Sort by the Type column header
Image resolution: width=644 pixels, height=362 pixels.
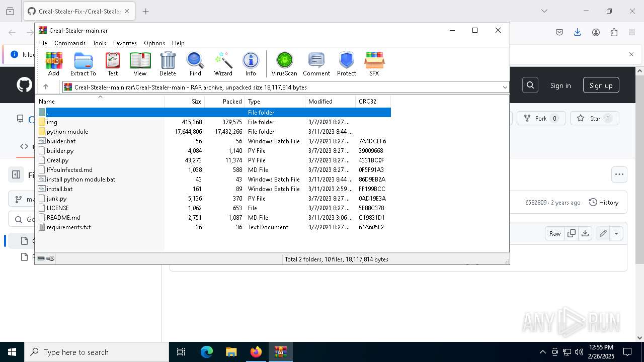tap(275, 102)
